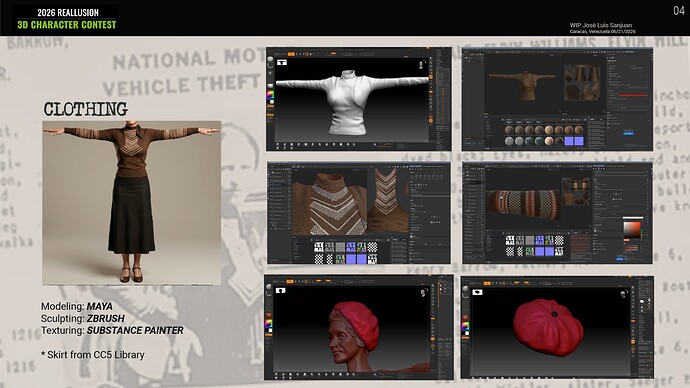Click the color wheel in beret-on-head ZBrush window
690x388 pixels.
268,323
